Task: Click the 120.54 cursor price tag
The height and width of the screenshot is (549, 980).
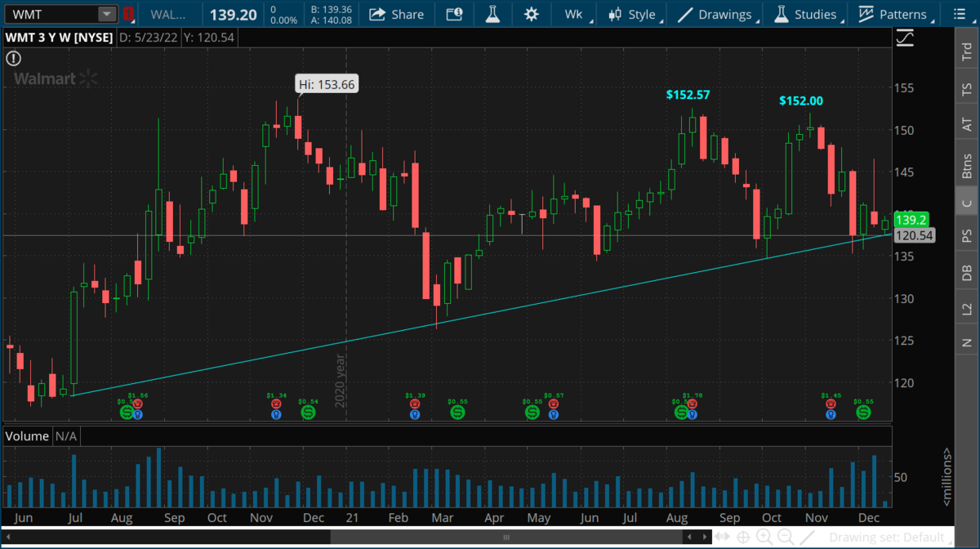Action: pyautogui.click(x=913, y=235)
